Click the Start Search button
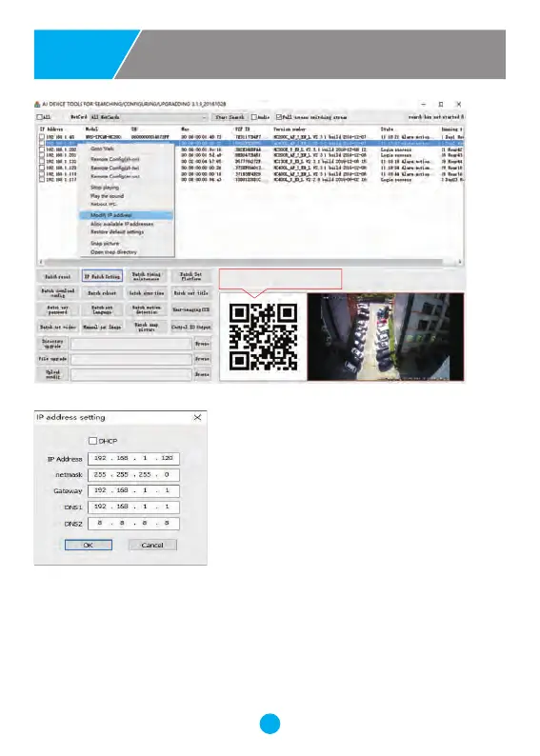540x756 pixels. [230, 117]
